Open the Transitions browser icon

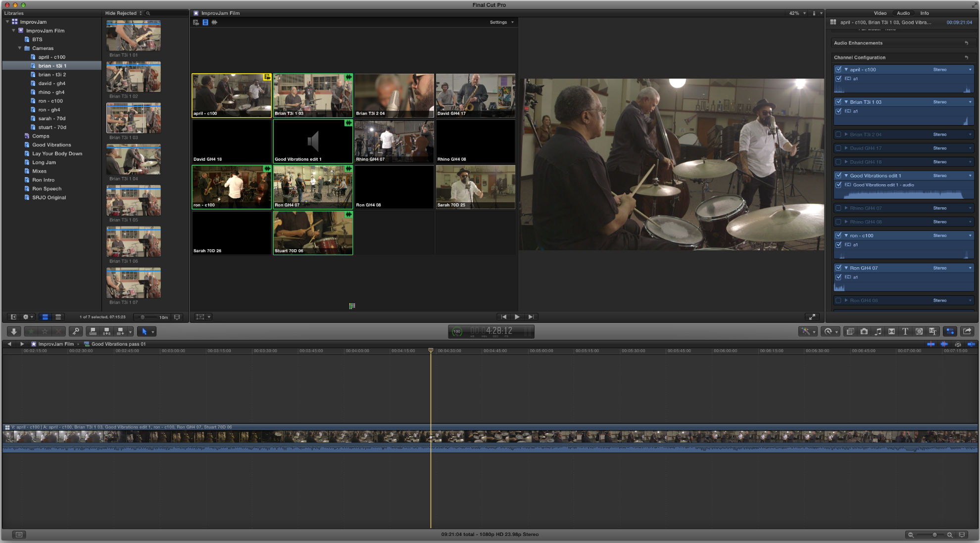coord(891,332)
